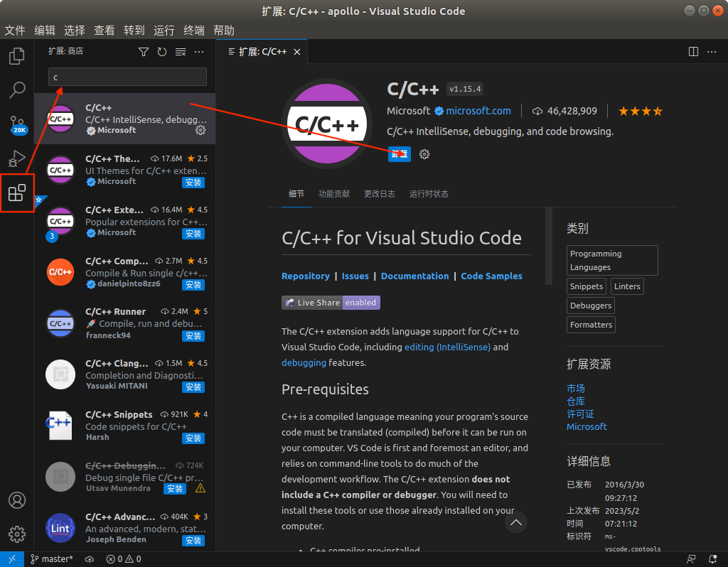Clear extension search results icon
This screenshot has width=728, height=567.
(181, 52)
